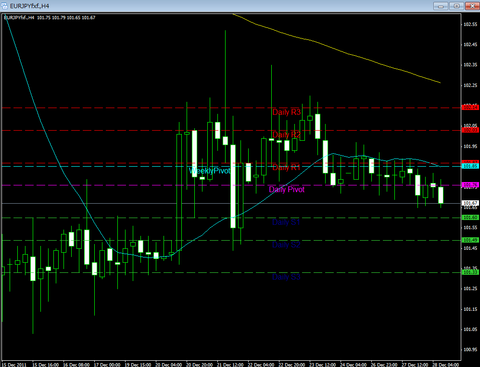Click the 28 Dec 04:00 time label
The width and height of the screenshot is (480, 367).
click(x=446, y=364)
